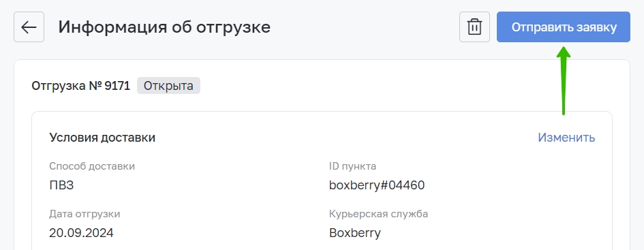Select the boxberry#04460 point ID value

[x=377, y=185]
